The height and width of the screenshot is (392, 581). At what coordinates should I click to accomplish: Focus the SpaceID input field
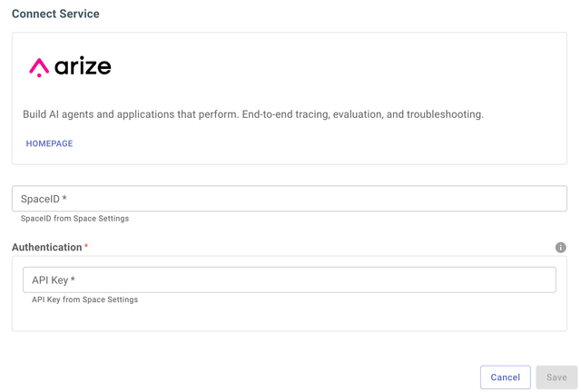click(x=290, y=199)
